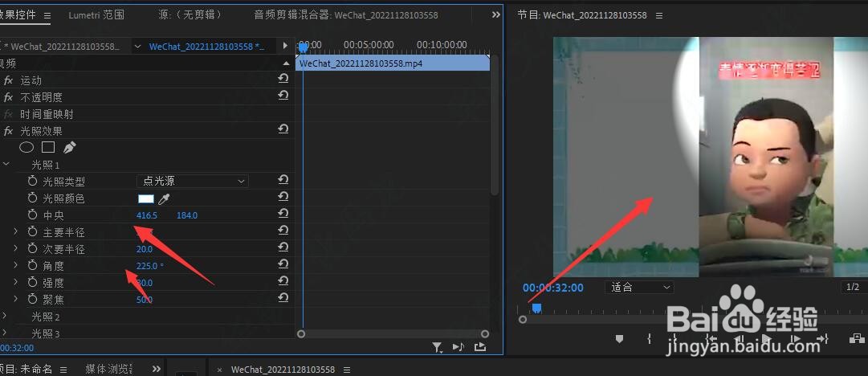Step back one frame in Program monitor

pos(738,338)
